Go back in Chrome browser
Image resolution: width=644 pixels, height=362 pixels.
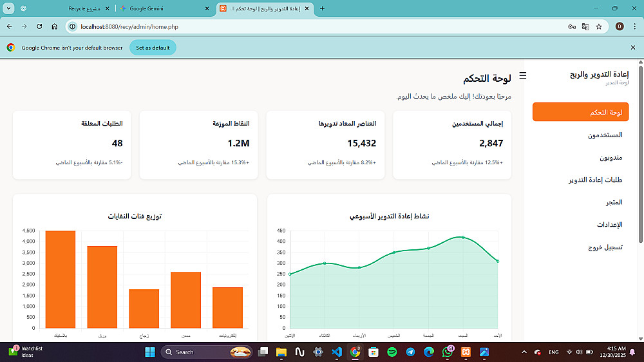tap(10, 26)
